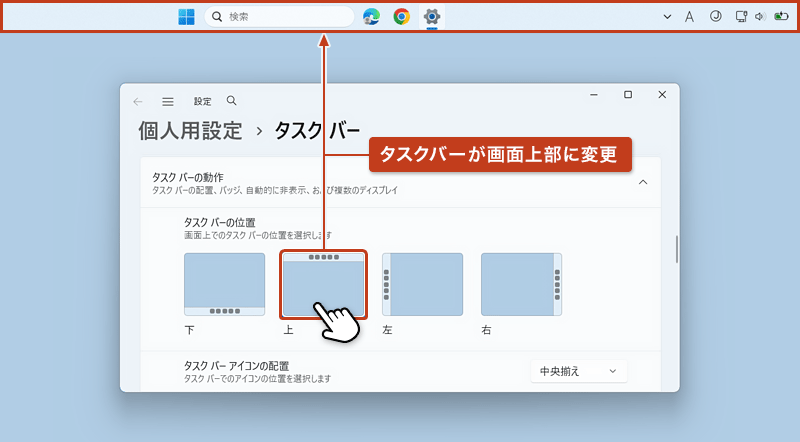Open Google Chrome from taskbar
This screenshot has width=800, height=442.
pyautogui.click(x=402, y=17)
